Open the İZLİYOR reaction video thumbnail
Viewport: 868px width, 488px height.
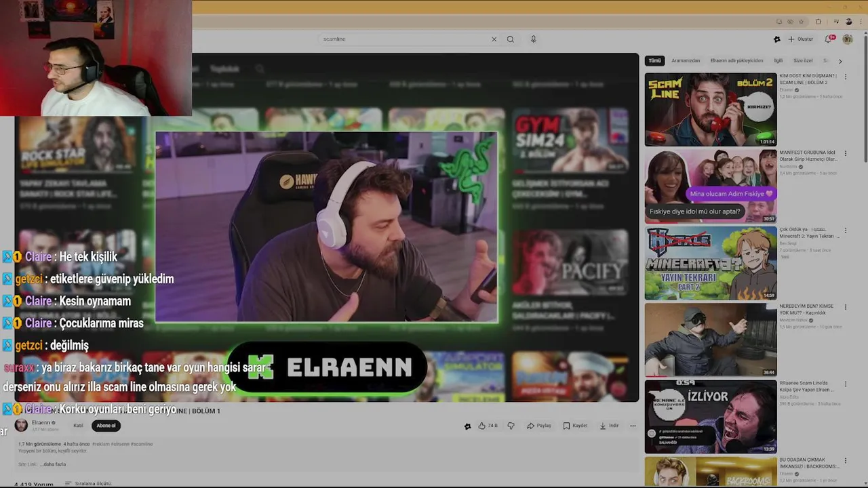tap(711, 417)
